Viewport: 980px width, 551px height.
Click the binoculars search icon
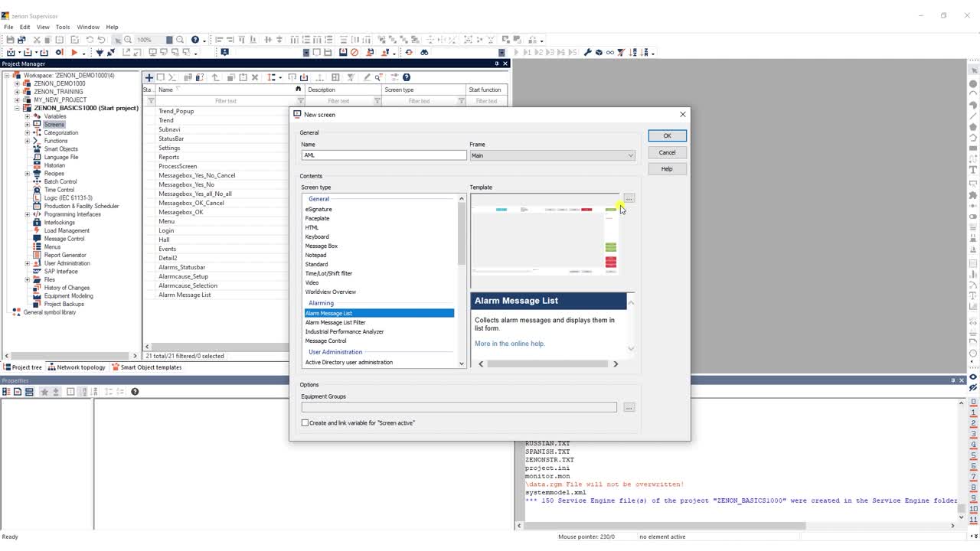(424, 52)
